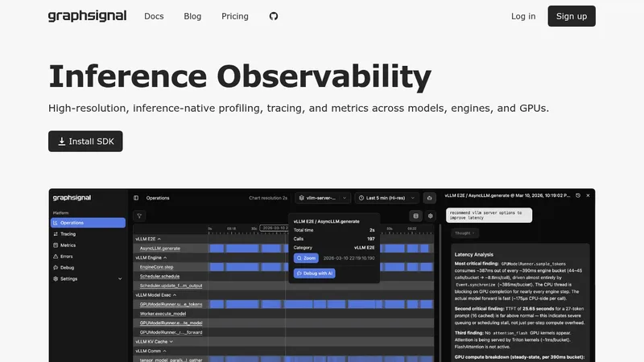Open the vllm-server dropdown
Viewport: 644px width, 362px height.
coord(323,198)
